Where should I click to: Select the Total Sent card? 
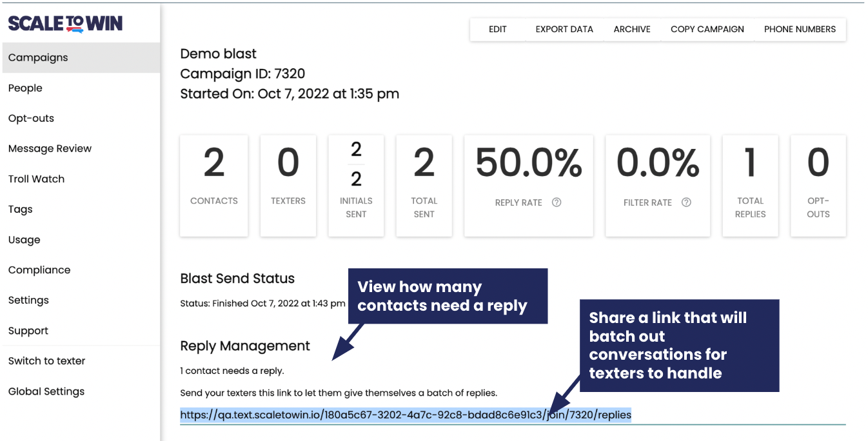(424, 186)
